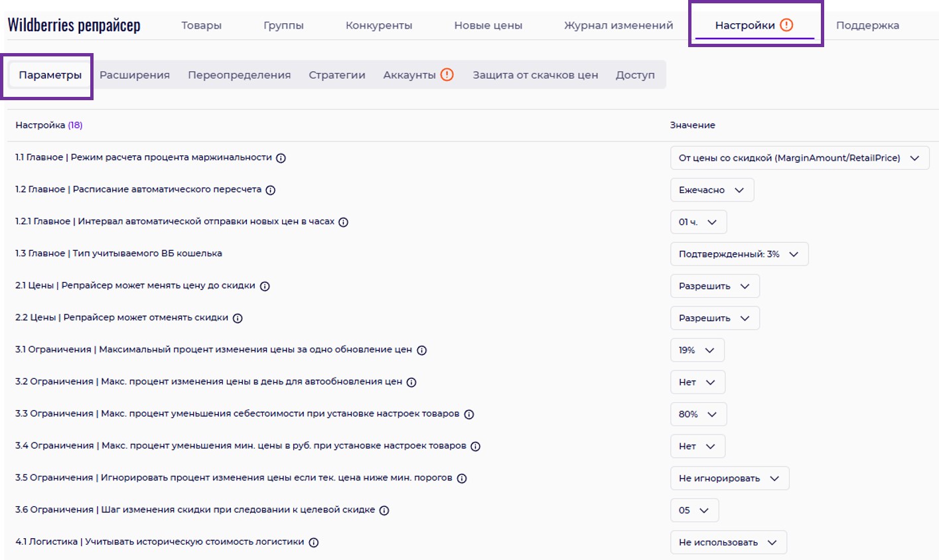
Task: Open the Журнал изменений tab
Action: [618, 25]
